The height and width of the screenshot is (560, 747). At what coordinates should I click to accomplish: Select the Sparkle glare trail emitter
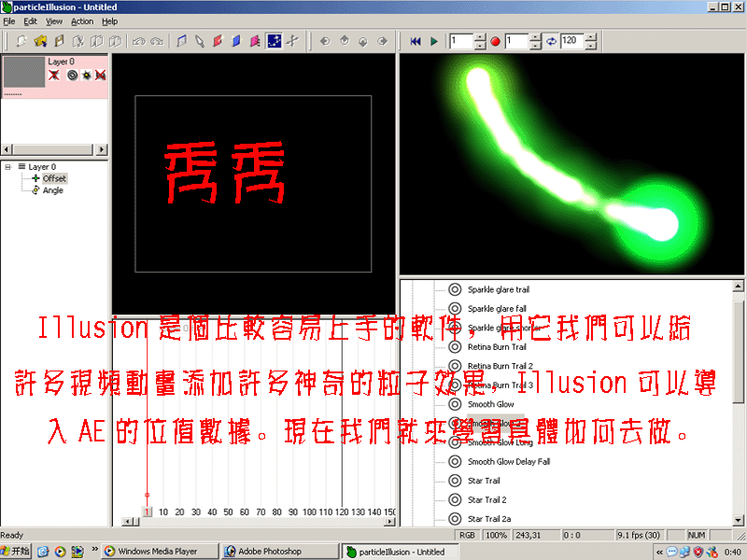coord(499,289)
